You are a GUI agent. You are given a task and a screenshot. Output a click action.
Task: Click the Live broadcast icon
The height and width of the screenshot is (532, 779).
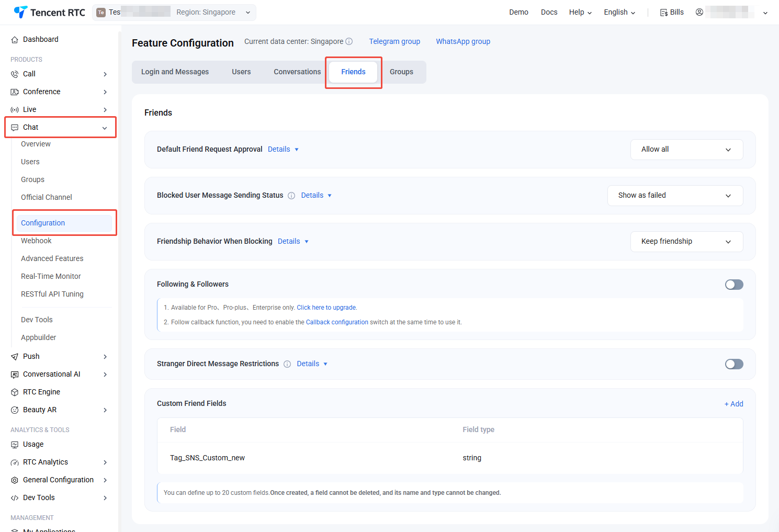(x=15, y=110)
